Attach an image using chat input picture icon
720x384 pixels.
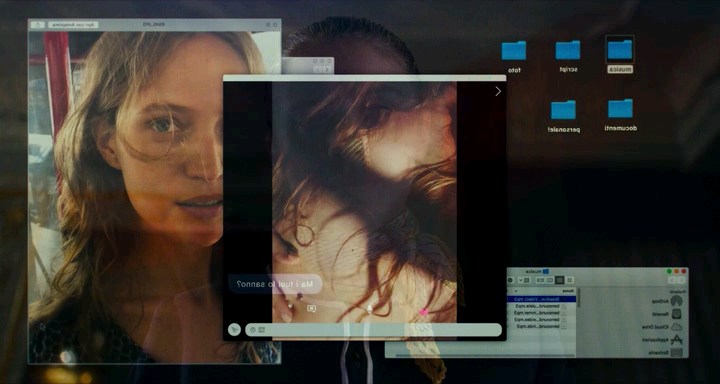(262, 330)
